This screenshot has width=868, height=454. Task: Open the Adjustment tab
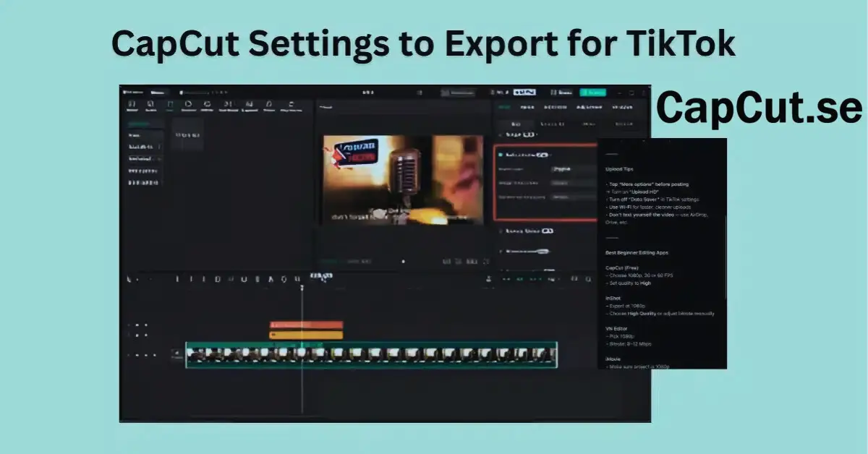click(291, 106)
